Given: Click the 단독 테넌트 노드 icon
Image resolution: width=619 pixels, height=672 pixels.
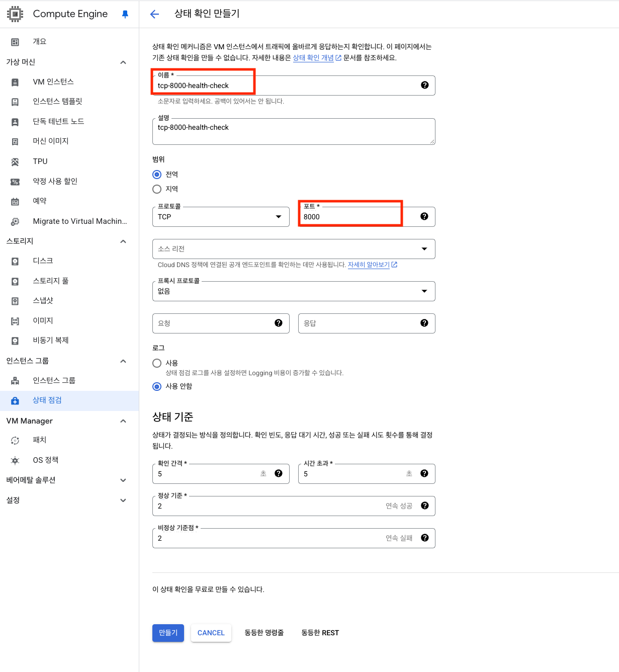Looking at the screenshot, I should pyautogui.click(x=15, y=122).
